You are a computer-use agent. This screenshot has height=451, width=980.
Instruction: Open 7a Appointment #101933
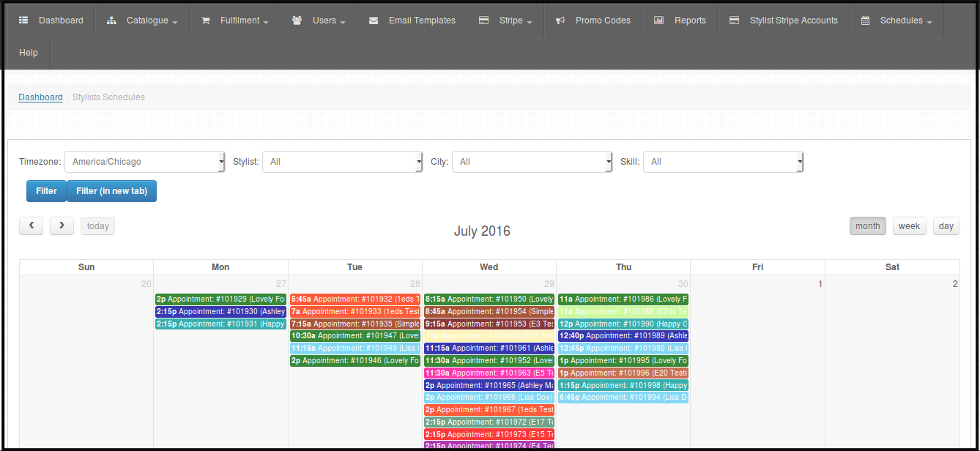[x=355, y=312]
